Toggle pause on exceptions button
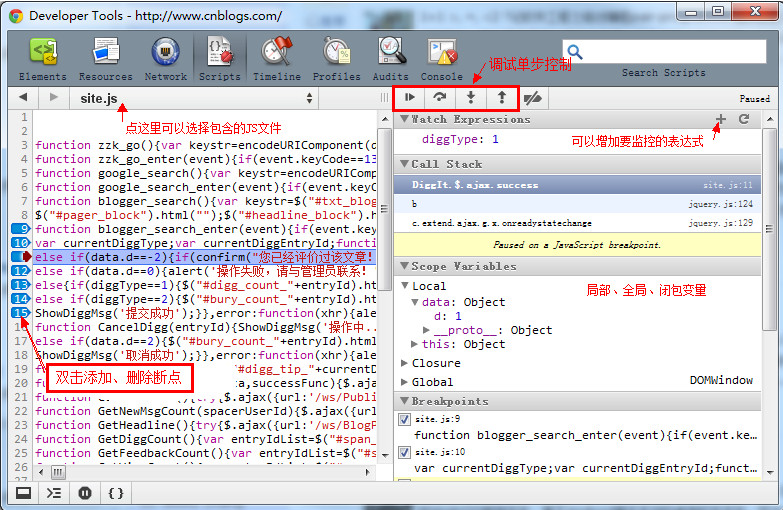Screen dimensions: 783x510 (x=85, y=493)
